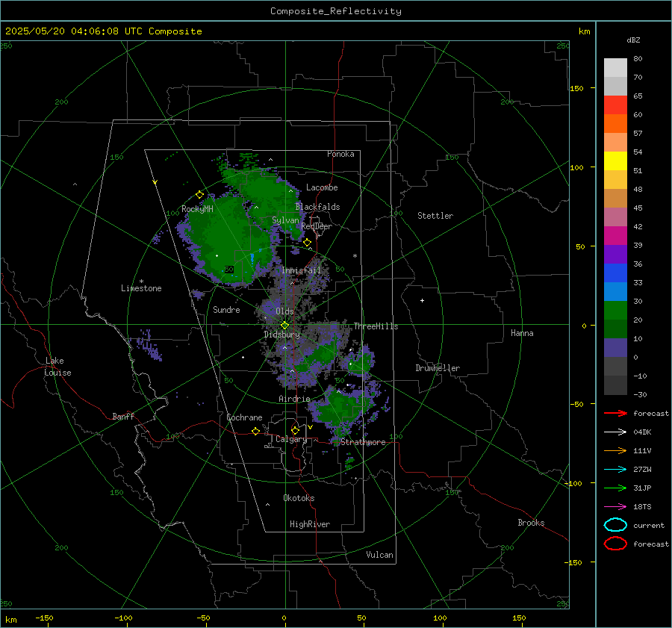The image size is (672, 628).
Task: Click the Lacombe city label
Action: pyautogui.click(x=322, y=187)
